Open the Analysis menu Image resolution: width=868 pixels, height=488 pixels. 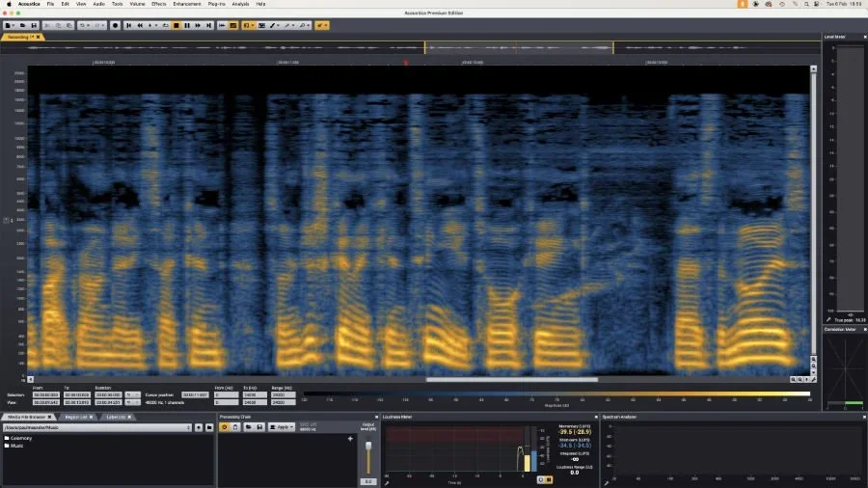[240, 4]
